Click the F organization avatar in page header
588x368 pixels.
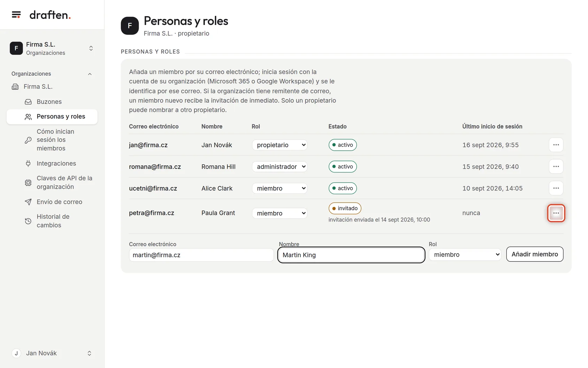130,26
